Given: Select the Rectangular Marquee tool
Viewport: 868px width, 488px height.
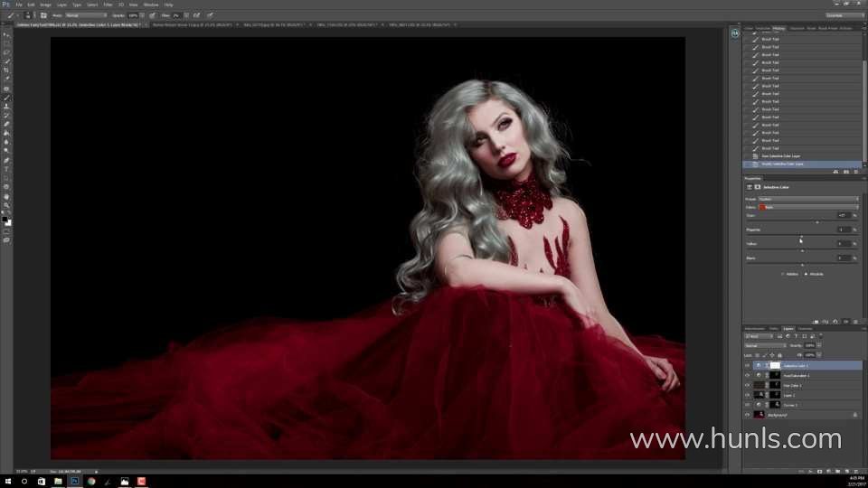Looking at the screenshot, I should (x=6, y=43).
